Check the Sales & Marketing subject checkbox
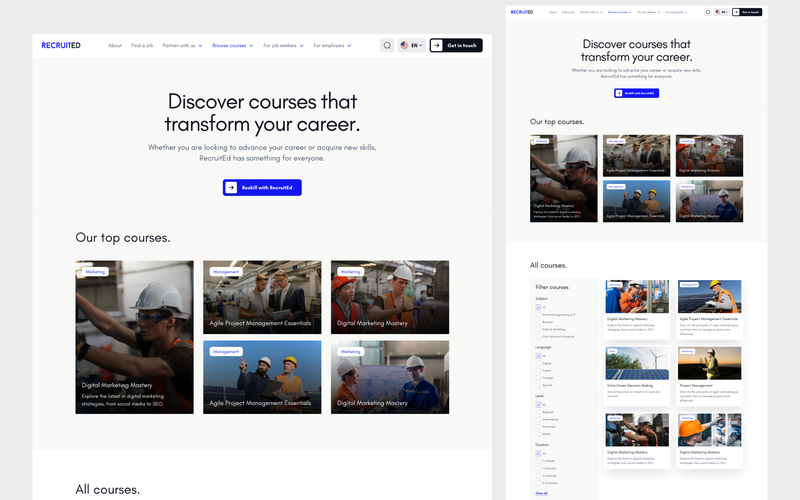The height and width of the screenshot is (500, 800). (538, 329)
